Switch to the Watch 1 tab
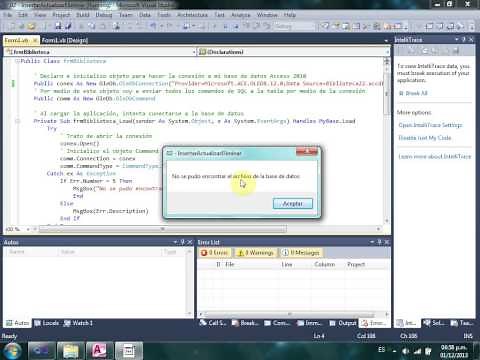480x360 pixels. 78,323
